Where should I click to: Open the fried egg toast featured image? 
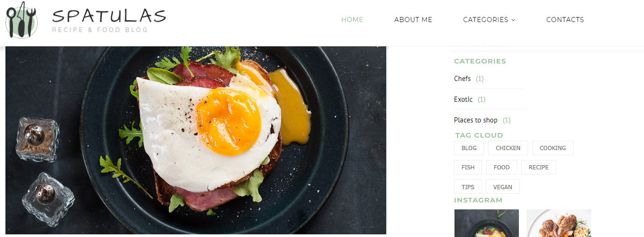point(196,140)
